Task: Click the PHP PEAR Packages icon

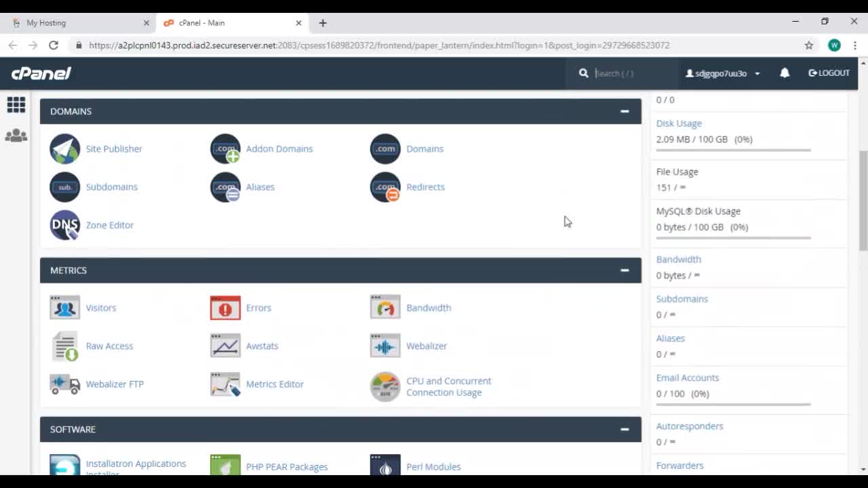Action: point(225,465)
